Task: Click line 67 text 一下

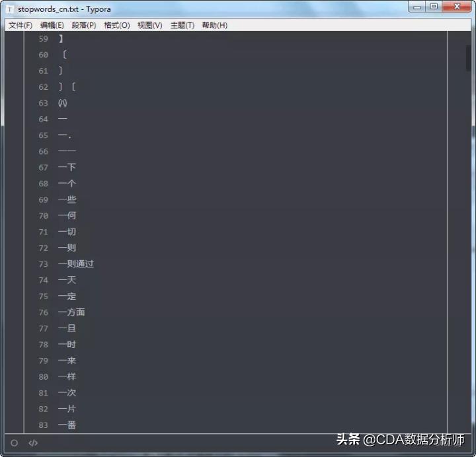Action: point(67,167)
